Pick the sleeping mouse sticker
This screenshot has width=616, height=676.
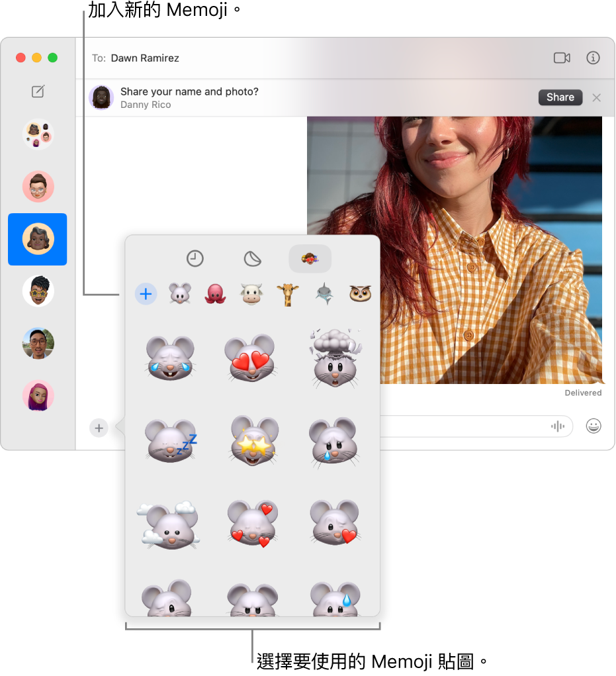(x=170, y=440)
